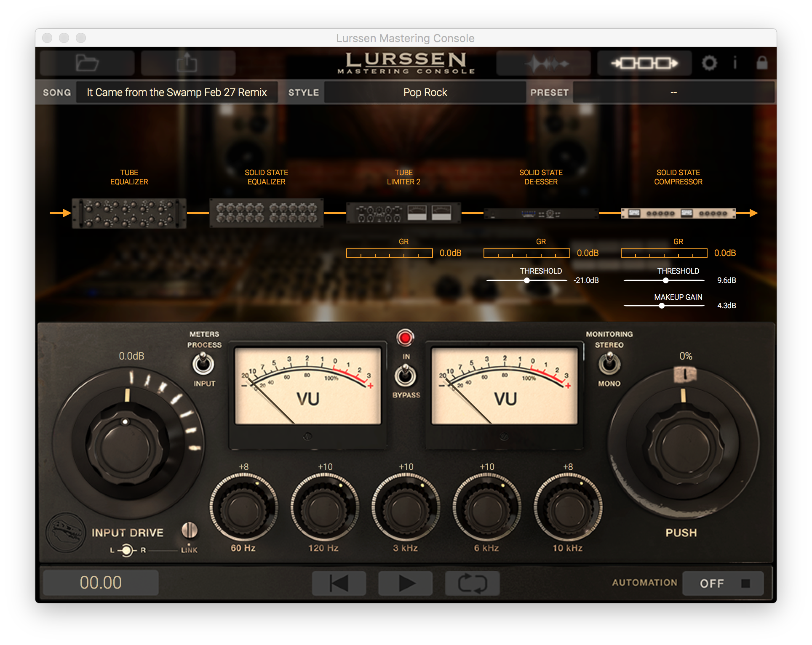Select the Tube Limiter 2 unit
The height and width of the screenshot is (645, 812).
pyautogui.click(x=403, y=213)
